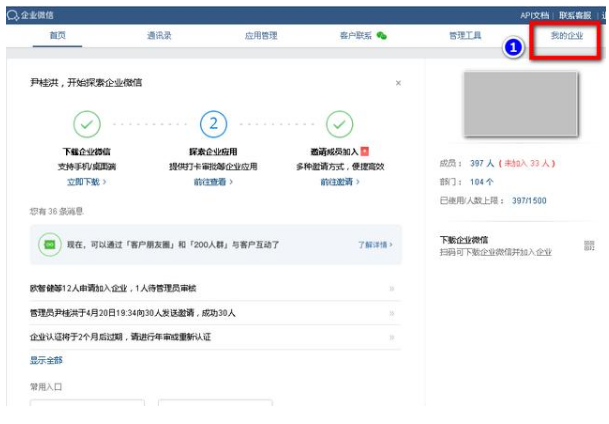Viewport: 609px width, 424px height.
Task: Open the 前往查看 link
Action: [213, 182]
